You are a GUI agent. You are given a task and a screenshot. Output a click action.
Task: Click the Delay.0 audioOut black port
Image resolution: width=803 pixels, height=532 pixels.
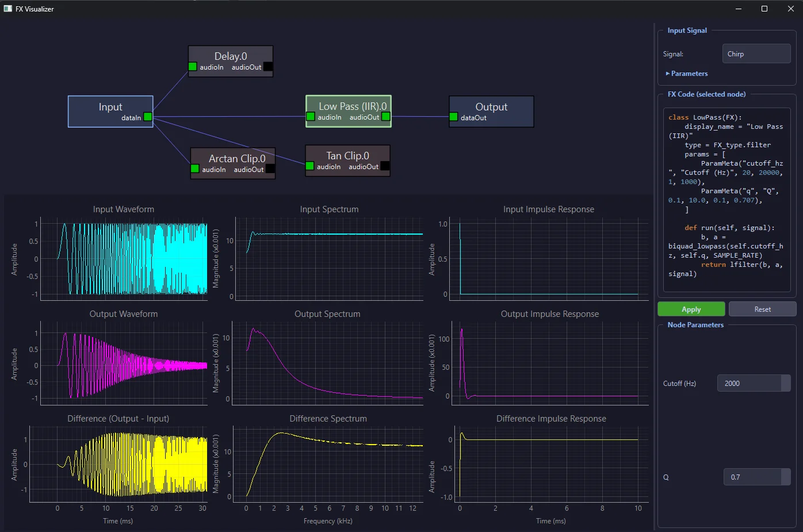click(268, 67)
